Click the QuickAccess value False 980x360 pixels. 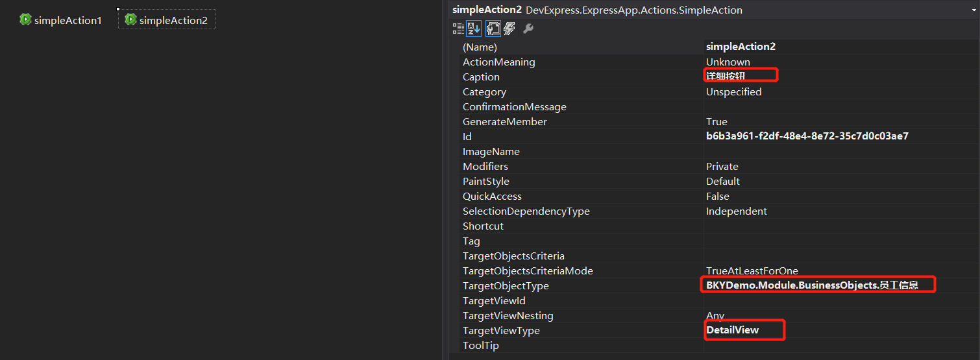pyautogui.click(x=717, y=196)
